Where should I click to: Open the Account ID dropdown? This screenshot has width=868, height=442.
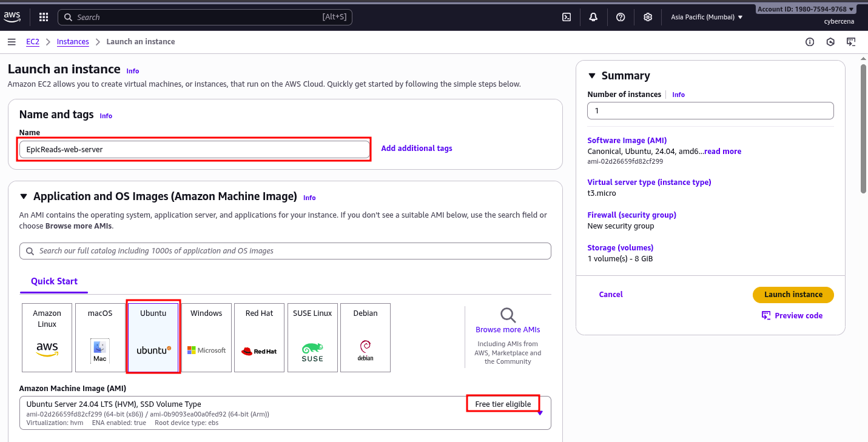coord(806,9)
